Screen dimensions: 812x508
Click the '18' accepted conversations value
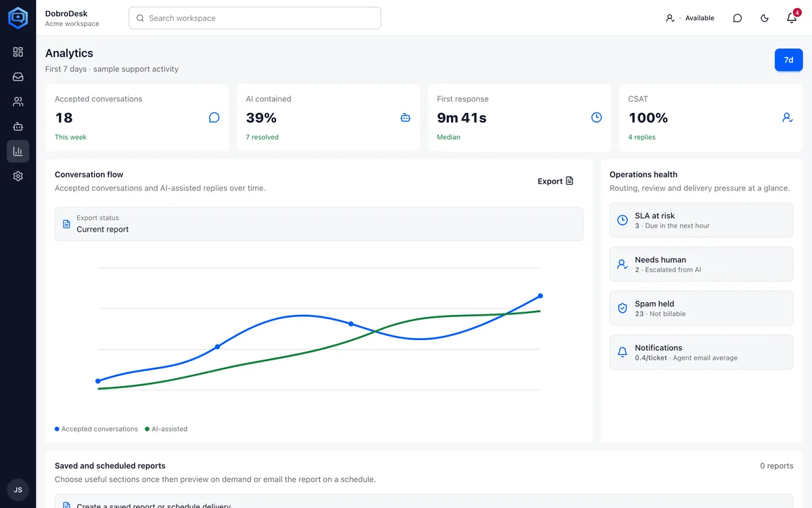click(64, 118)
